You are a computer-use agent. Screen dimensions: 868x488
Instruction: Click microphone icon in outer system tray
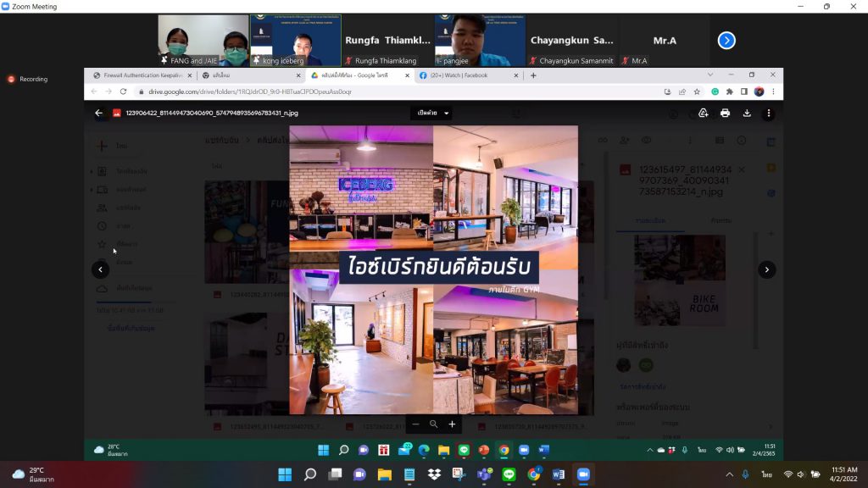point(746,474)
